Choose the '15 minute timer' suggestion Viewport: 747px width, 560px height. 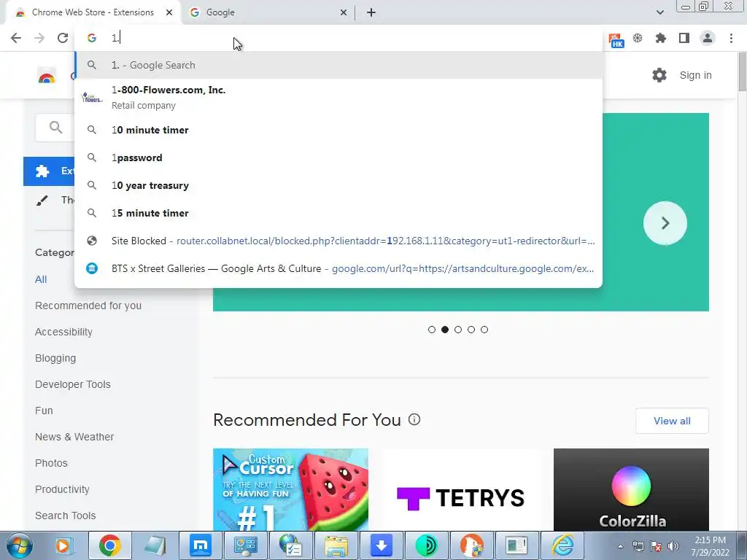[x=338, y=213]
